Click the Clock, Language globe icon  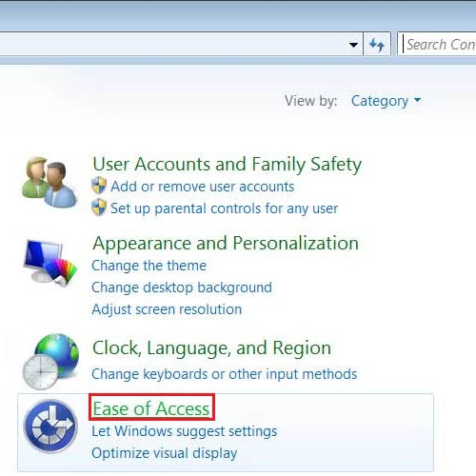(50, 362)
